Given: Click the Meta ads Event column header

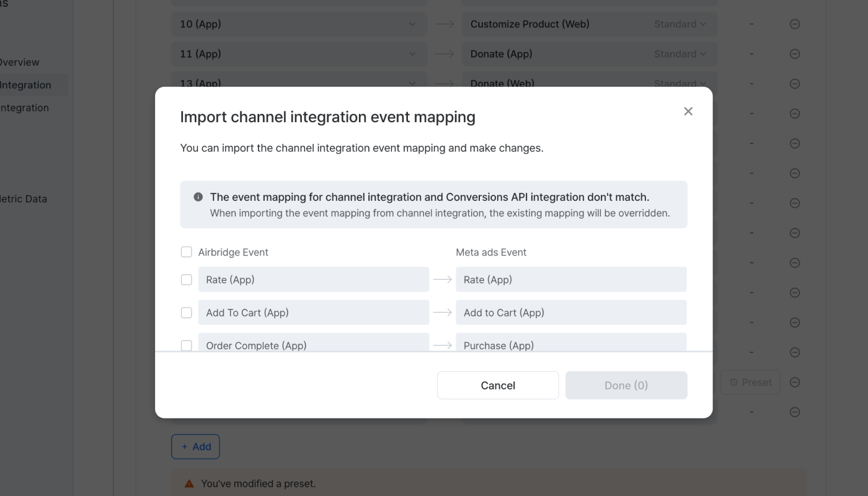Looking at the screenshot, I should (491, 252).
